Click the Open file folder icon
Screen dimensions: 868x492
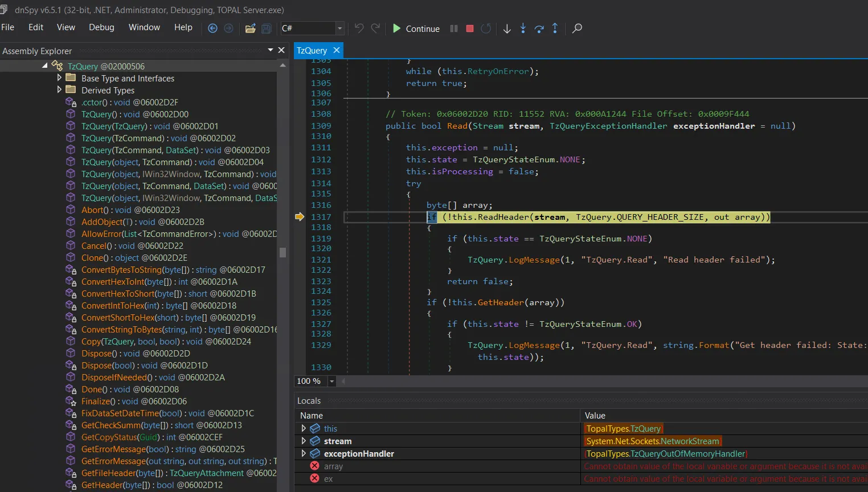pyautogui.click(x=250, y=28)
